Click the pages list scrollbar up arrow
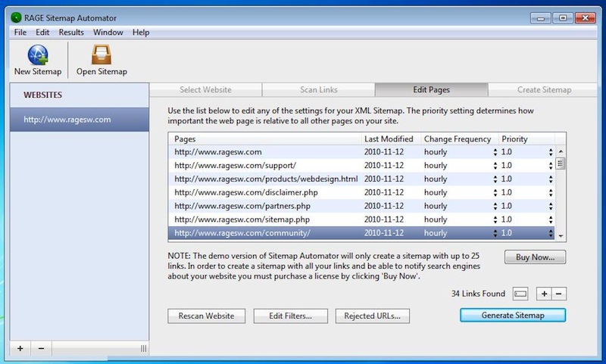Image resolution: width=606 pixels, height=364 pixels. 561,151
